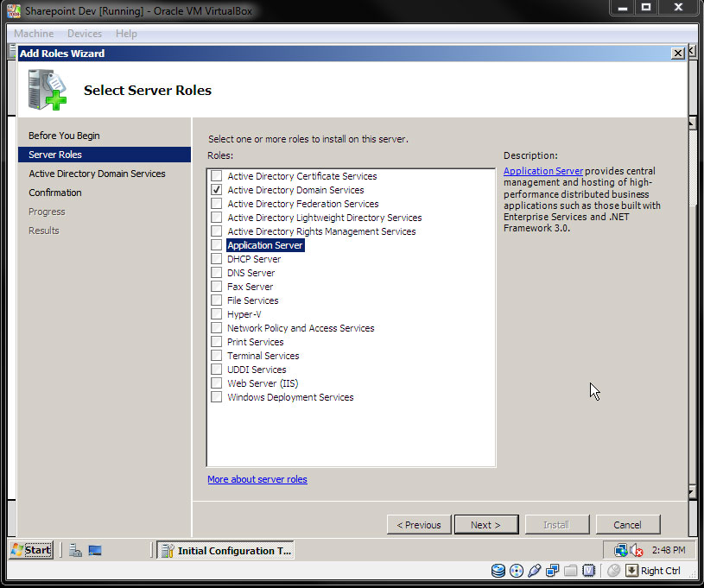
Task: Click the taskbar clock showing 2:48 PM
Action: coord(669,550)
